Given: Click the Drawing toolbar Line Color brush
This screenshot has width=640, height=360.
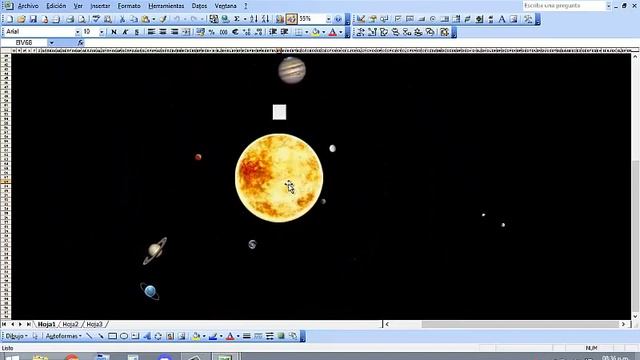Looking at the screenshot, I should pyautogui.click(x=213, y=336).
